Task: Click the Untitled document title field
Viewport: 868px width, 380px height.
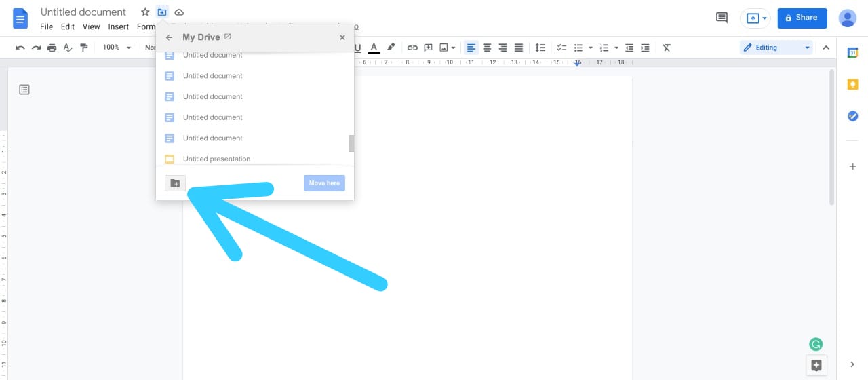Action: click(x=83, y=12)
